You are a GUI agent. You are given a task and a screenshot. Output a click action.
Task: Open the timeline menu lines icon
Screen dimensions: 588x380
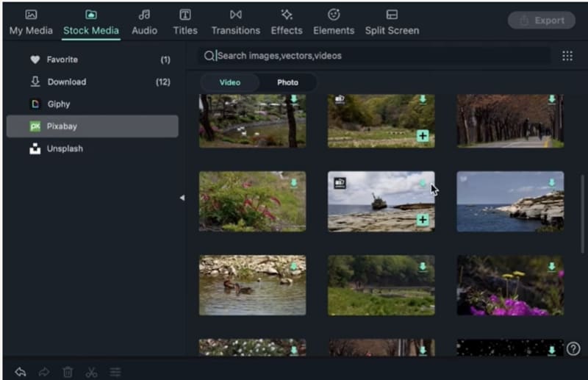[x=115, y=372]
